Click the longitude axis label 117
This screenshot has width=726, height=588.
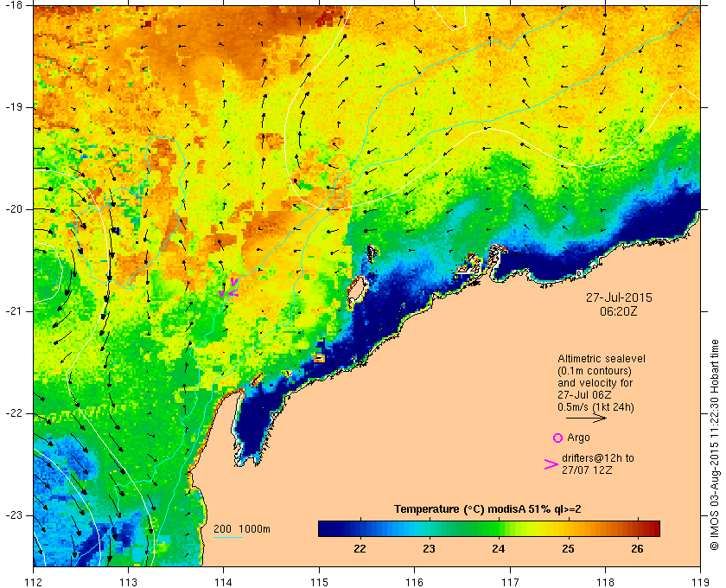(510, 581)
